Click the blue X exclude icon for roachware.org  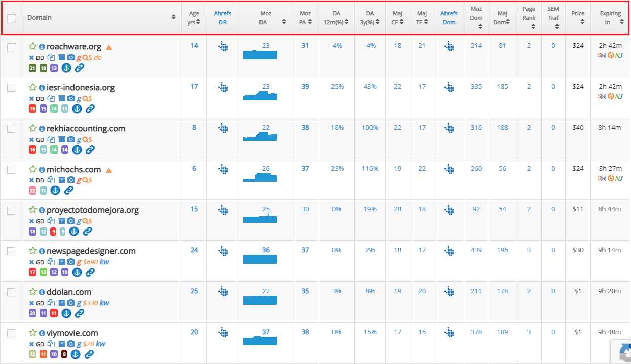click(31, 57)
